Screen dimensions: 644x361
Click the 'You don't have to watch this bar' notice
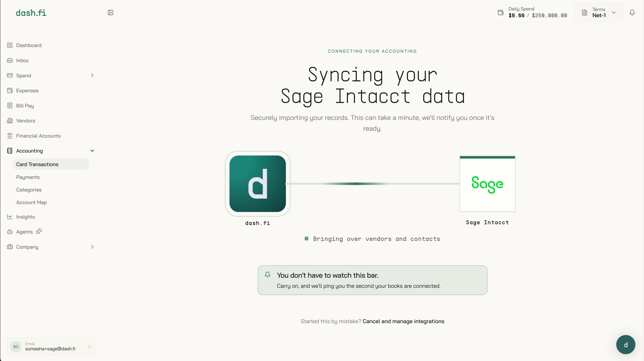coord(372,280)
